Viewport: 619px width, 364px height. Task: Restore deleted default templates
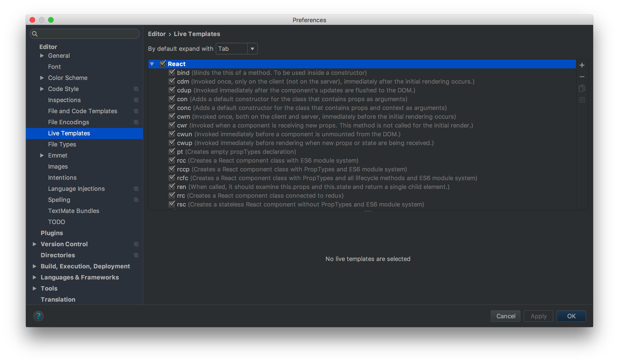[x=582, y=100]
